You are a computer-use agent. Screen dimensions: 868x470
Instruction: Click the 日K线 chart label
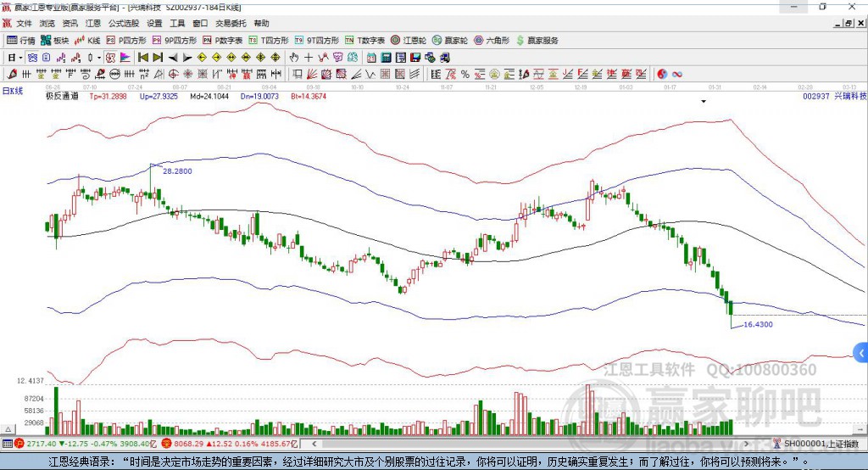(13, 91)
